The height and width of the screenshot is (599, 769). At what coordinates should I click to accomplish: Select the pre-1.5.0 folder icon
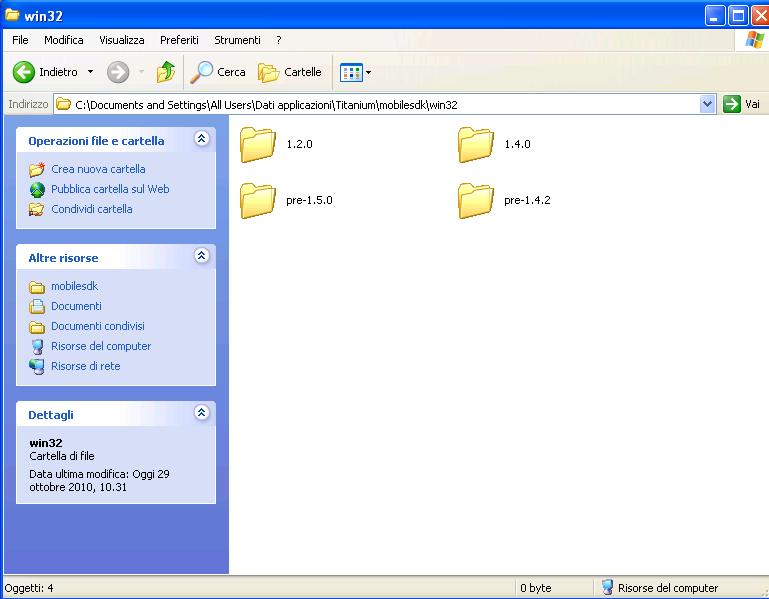pyautogui.click(x=257, y=200)
